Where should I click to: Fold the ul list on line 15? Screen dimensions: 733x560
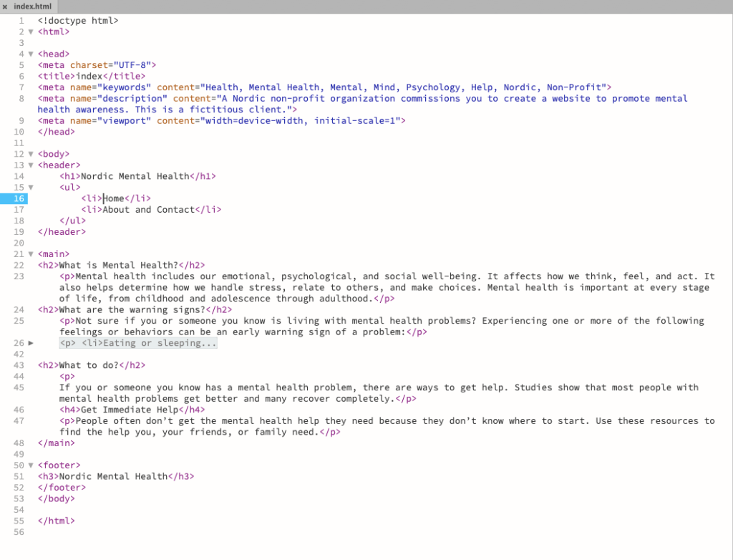tap(31, 188)
